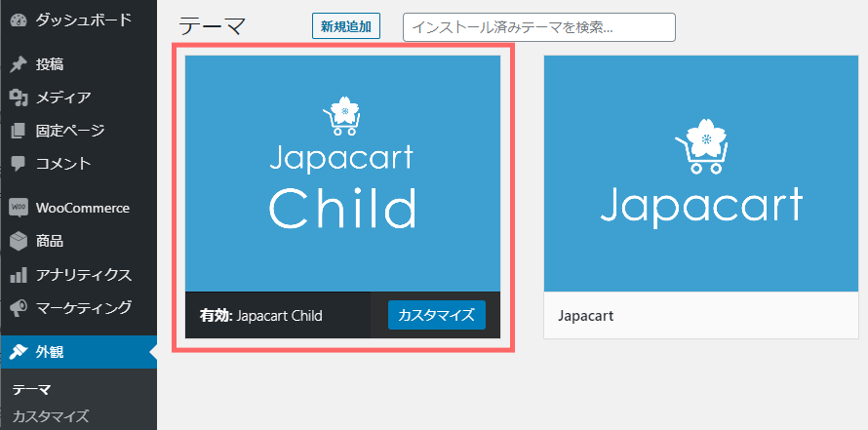868x430 pixels.
Task: Click the テーマ page heading
Action: click(x=212, y=26)
